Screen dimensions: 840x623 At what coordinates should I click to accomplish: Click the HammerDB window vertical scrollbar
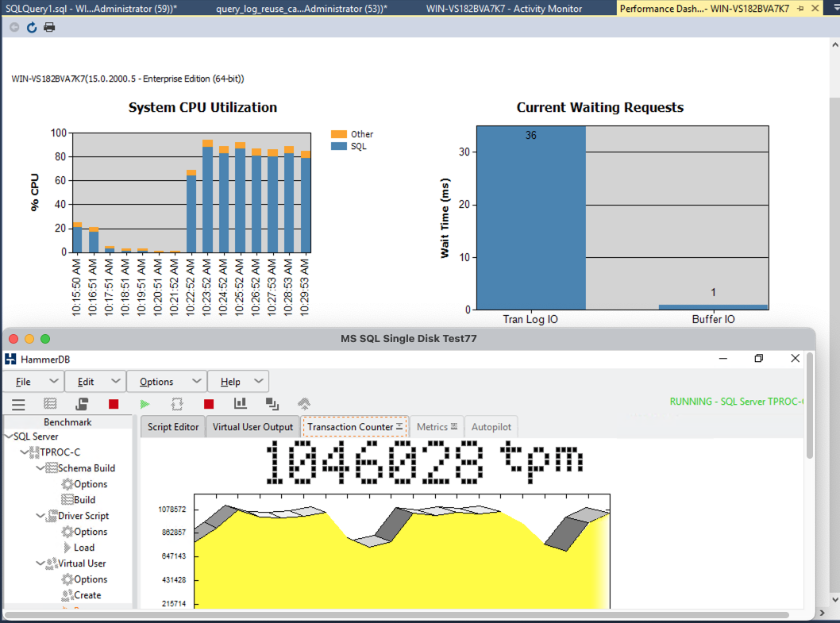point(810,406)
